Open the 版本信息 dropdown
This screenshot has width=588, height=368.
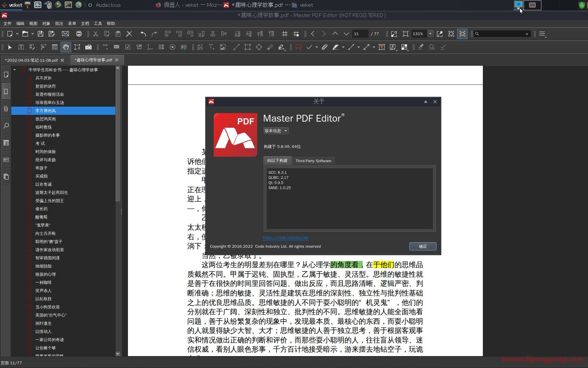pos(276,131)
